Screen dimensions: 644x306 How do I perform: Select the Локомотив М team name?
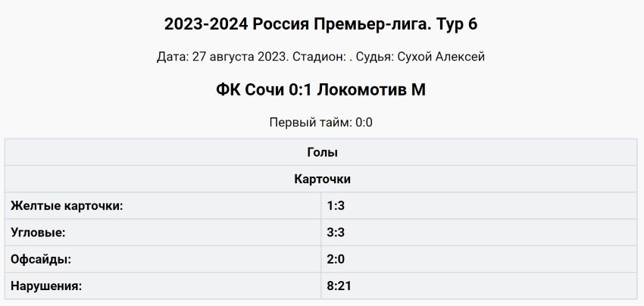pyautogui.click(x=371, y=89)
